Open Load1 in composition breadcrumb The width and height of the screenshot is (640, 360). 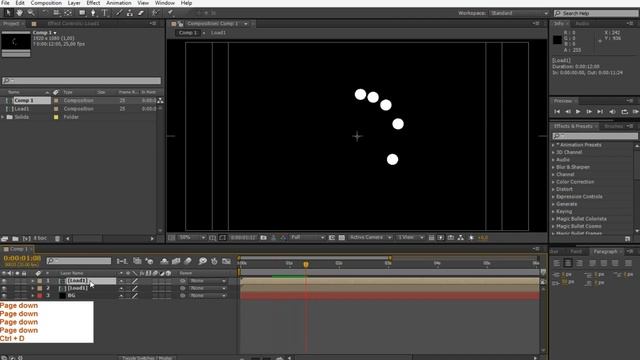[218, 33]
